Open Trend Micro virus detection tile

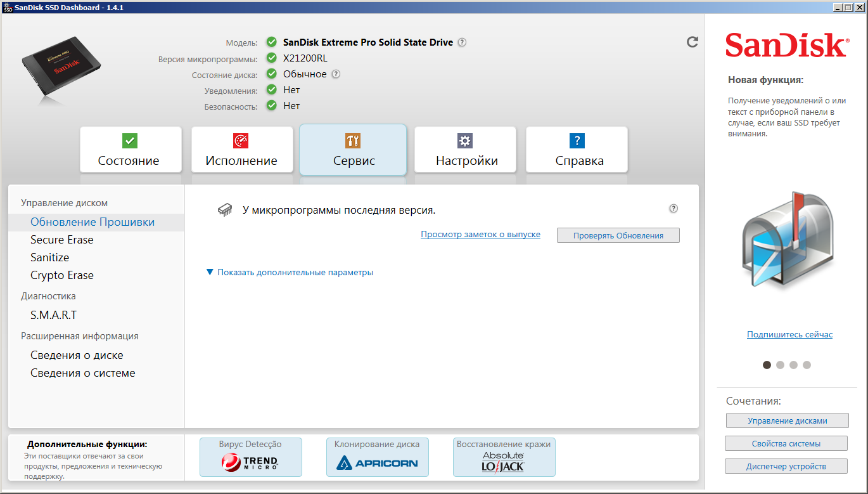[250, 457]
